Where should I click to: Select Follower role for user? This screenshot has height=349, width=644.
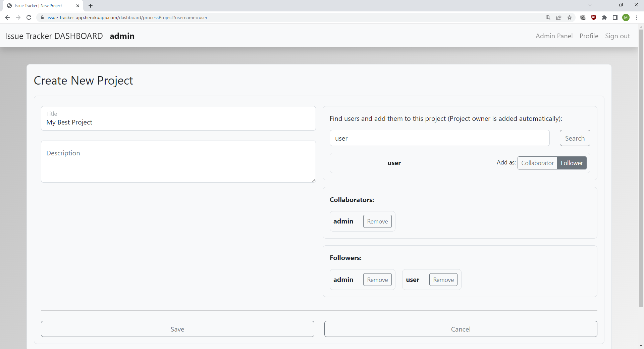click(572, 163)
